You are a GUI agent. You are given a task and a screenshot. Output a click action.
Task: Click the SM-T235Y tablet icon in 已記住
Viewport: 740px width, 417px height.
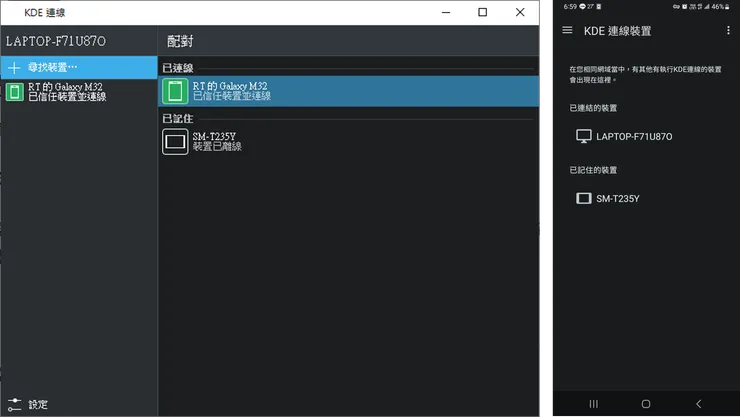click(175, 142)
